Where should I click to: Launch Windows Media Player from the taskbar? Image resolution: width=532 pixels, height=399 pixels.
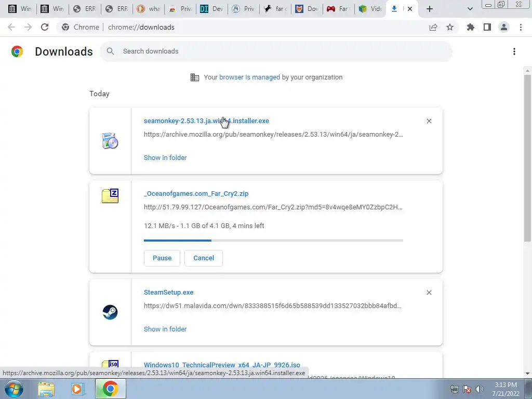click(77, 389)
